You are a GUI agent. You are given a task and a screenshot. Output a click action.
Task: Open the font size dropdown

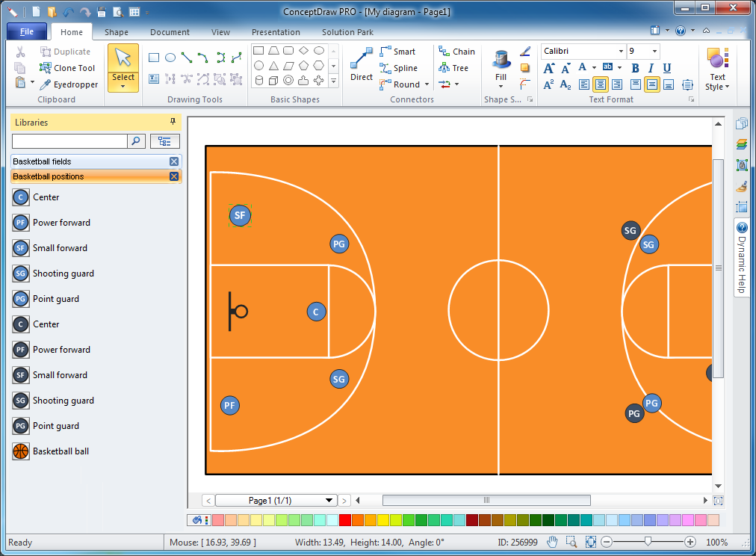tap(654, 51)
